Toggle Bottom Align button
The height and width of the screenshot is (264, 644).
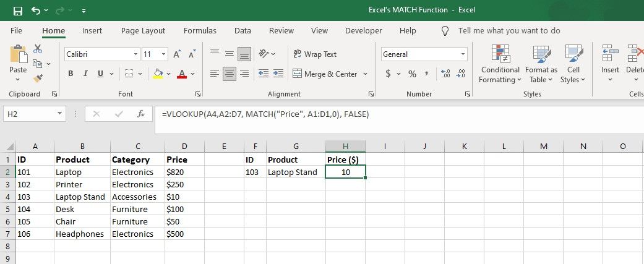[244, 54]
